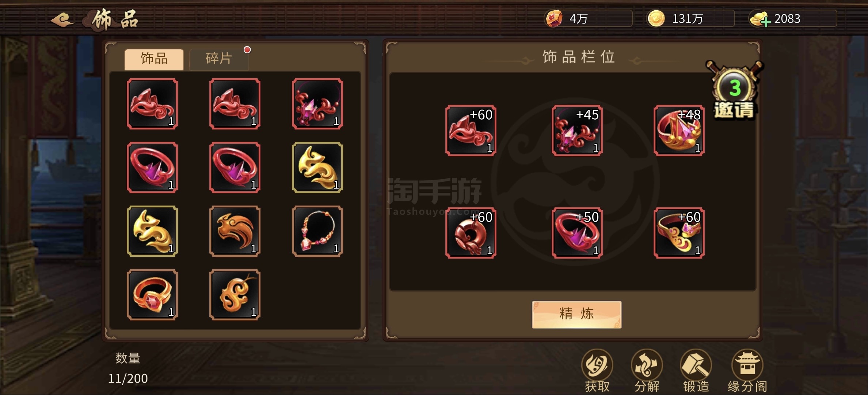Switch to the 碎片 fragments tab

tap(219, 59)
